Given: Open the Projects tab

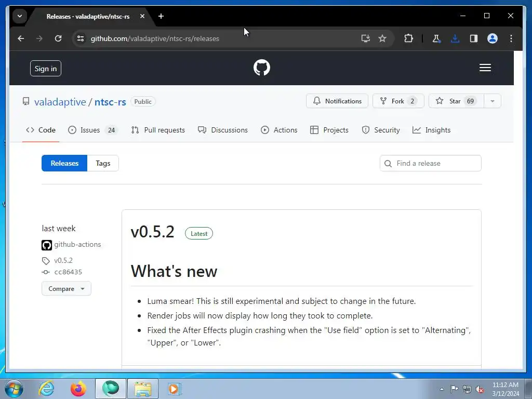Looking at the screenshot, I should point(329,130).
